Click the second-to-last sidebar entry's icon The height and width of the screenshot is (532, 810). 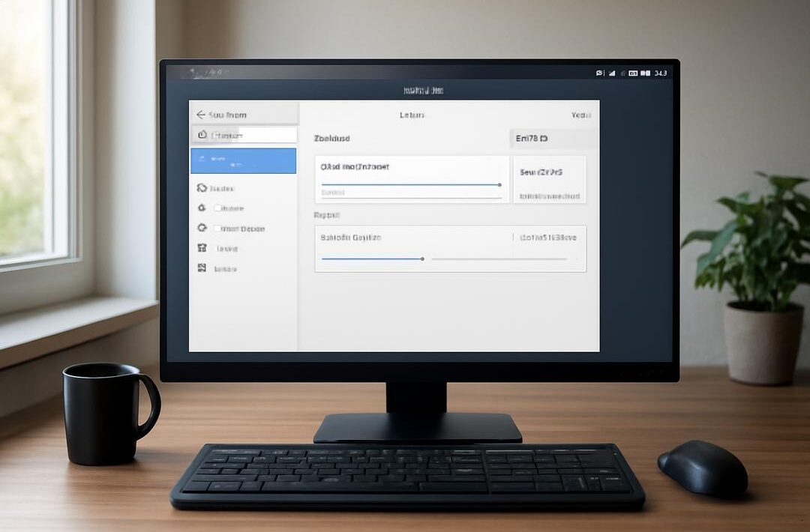pyautogui.click(x=202, y=248)
